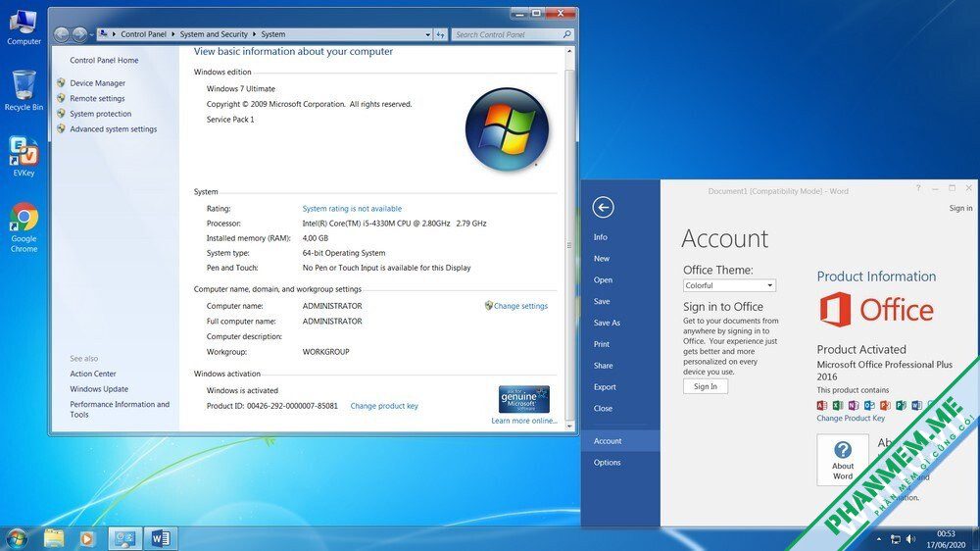Click Learn more online link

pos(523,421)
